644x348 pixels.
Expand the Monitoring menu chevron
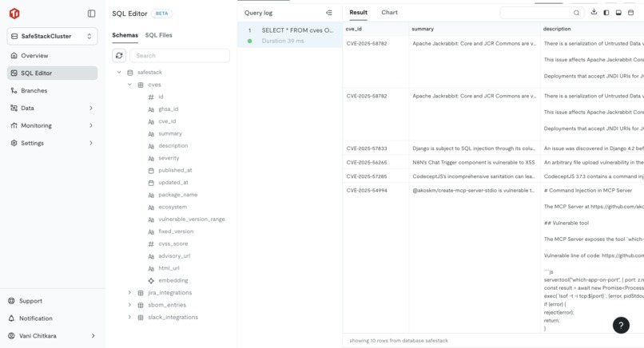click(91, 125)
